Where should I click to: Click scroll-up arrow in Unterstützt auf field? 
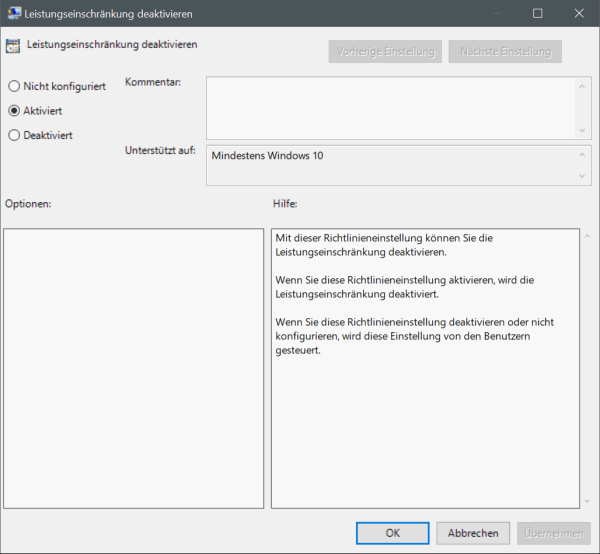click(582, 155)
